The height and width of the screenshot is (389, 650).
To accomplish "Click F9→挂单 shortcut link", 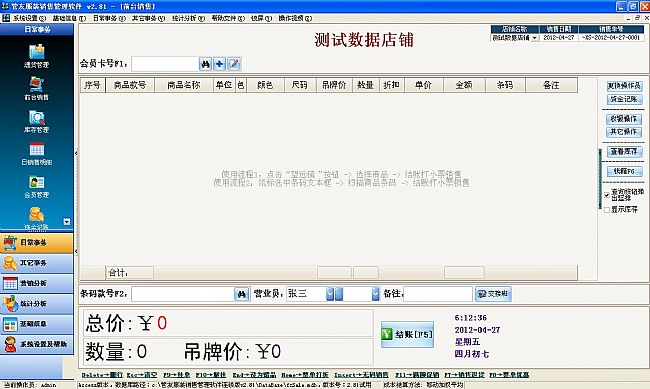I will (177, 375).
